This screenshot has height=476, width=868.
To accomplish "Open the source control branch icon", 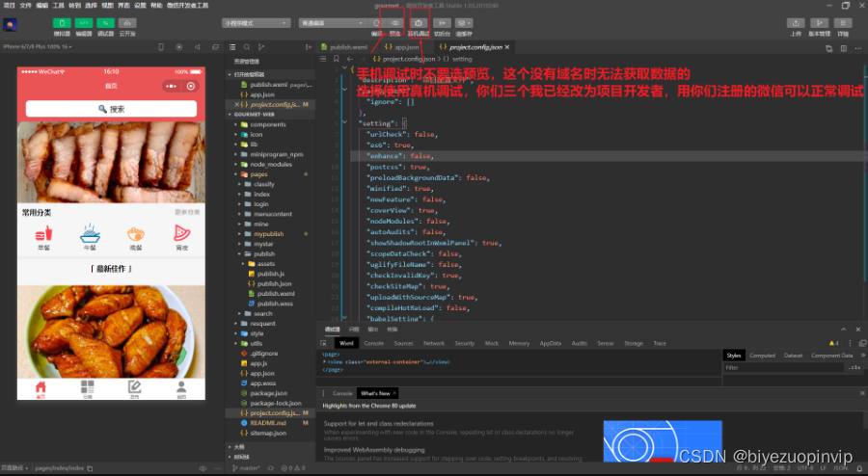I will pyautogui.click(x=261, y=47).
